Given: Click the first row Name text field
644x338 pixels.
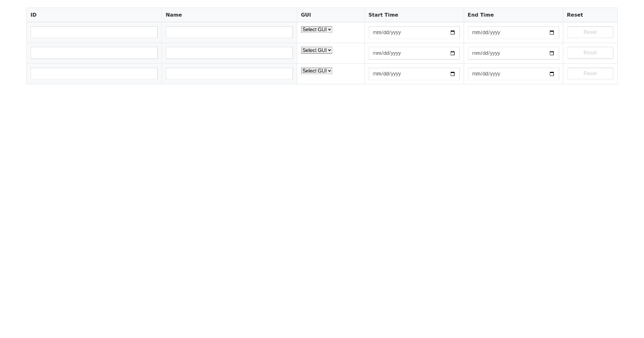Looking at the screenshot, I should click(x=229, y=32).
